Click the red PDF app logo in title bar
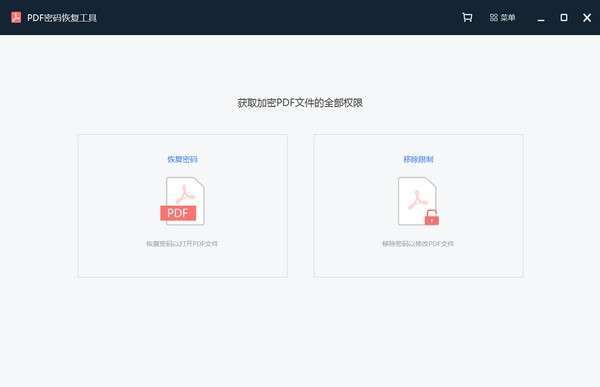The height and width of the screenshot is (387, 600). tap(16, 17)
